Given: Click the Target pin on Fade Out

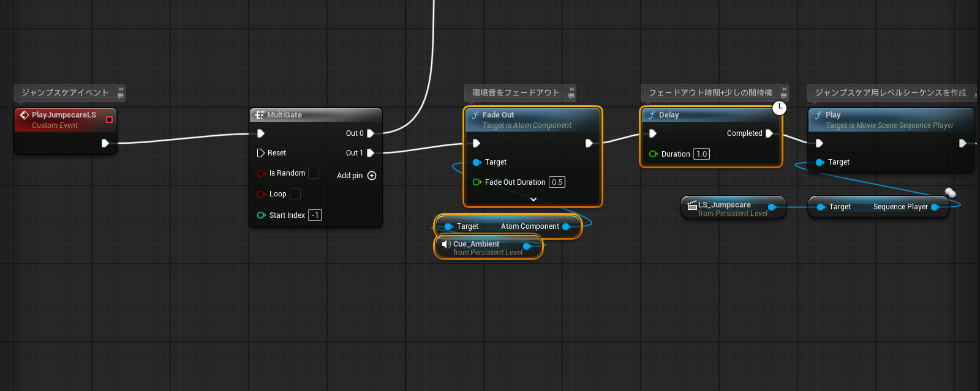Looking at the screenshot, I should click(477, 162).
